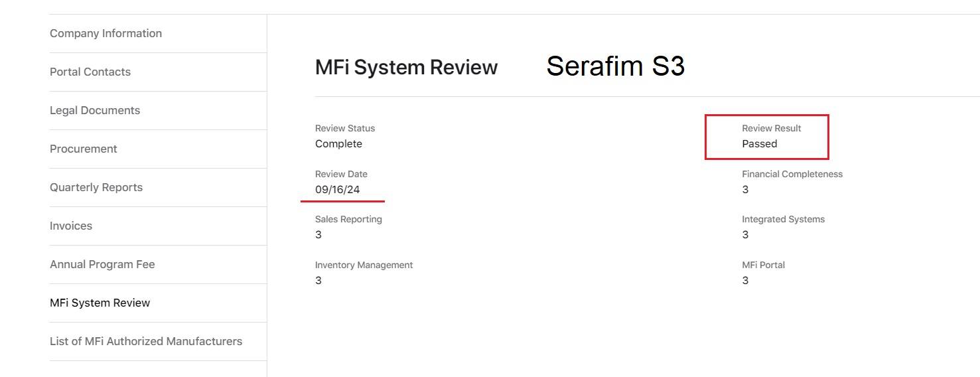Click the Serafim S3 title text
980x377 pixels.
pos(615,66)
